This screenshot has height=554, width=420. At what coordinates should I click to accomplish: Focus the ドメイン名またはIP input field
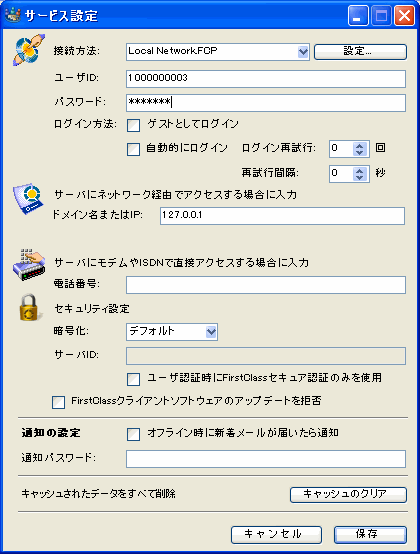tap(282, 216)
